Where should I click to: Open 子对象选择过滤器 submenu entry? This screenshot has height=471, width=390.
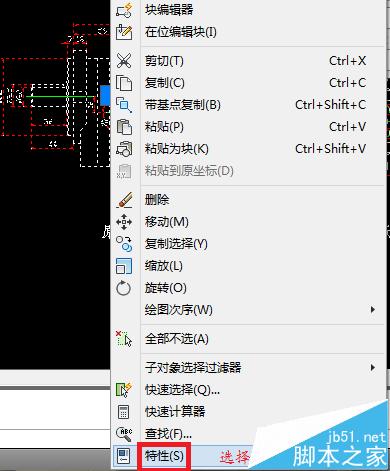(x=193, y=367)
